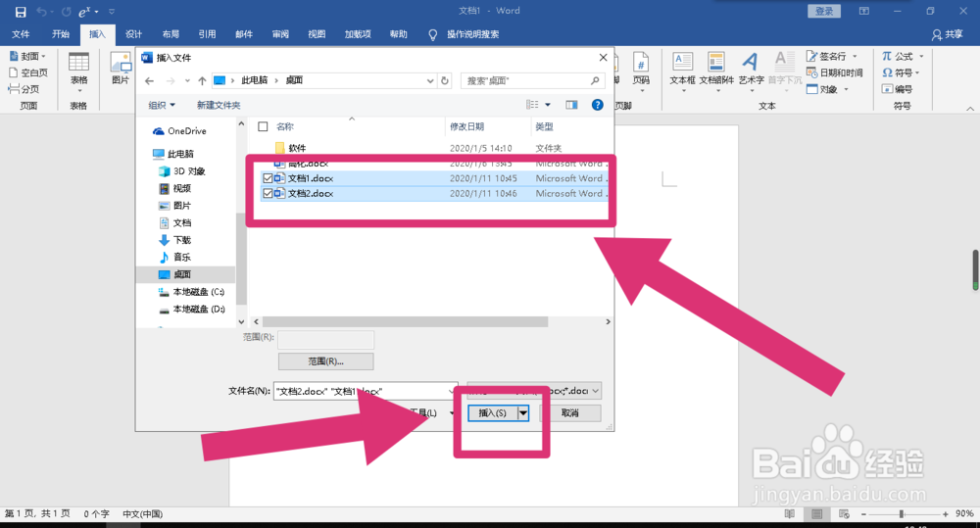The width and height of the screenshot is (980, 528).
Task: Open the file type filter dropdown
Action: (x=595, y=391)
